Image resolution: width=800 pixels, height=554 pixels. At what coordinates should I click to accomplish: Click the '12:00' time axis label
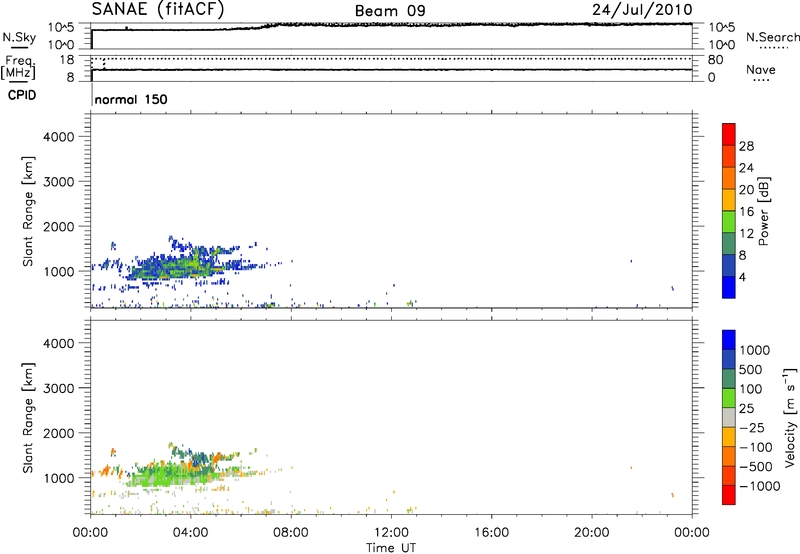tap(391, 533)
